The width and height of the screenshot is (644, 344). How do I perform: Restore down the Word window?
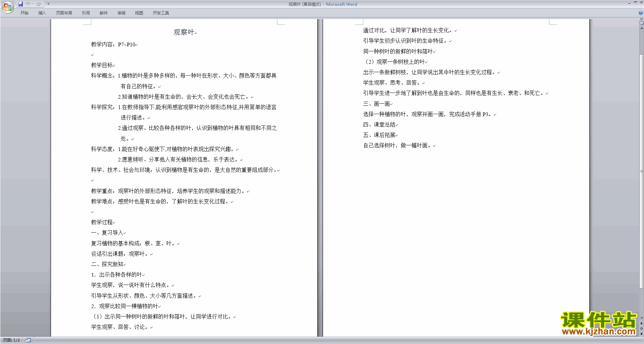[x=635, y=3]
